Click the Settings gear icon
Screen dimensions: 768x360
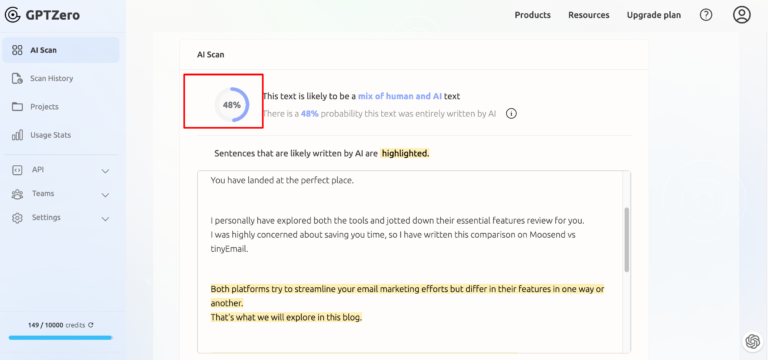click(x=17, y=218)
